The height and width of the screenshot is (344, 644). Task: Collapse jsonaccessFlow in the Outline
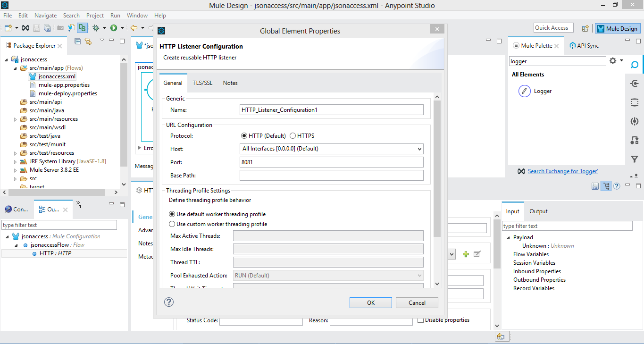(x=17, y=245)
